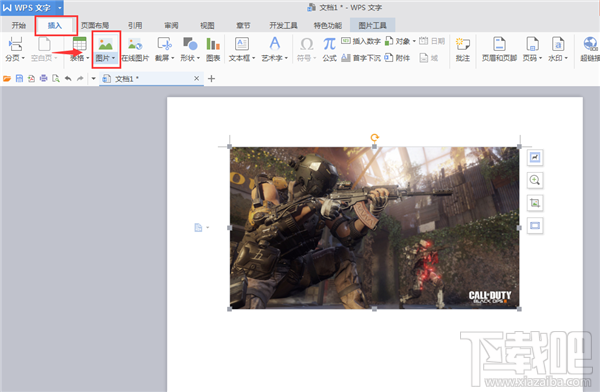This screenshot has width=600, height=392.
Task: Choose 插入数字 insert number
Action: point(361,41)
